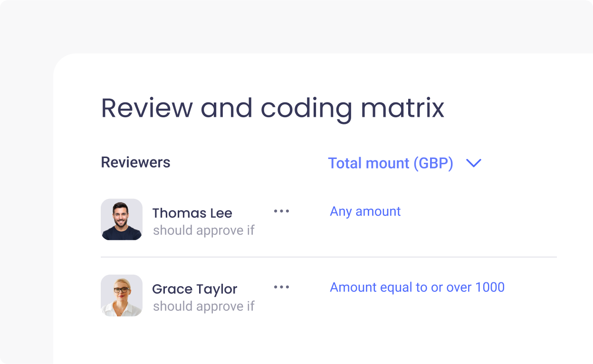This screenshot has height=364, width=593.
Task: Edit the "Any amount" condition
Action: pos(365,211)
